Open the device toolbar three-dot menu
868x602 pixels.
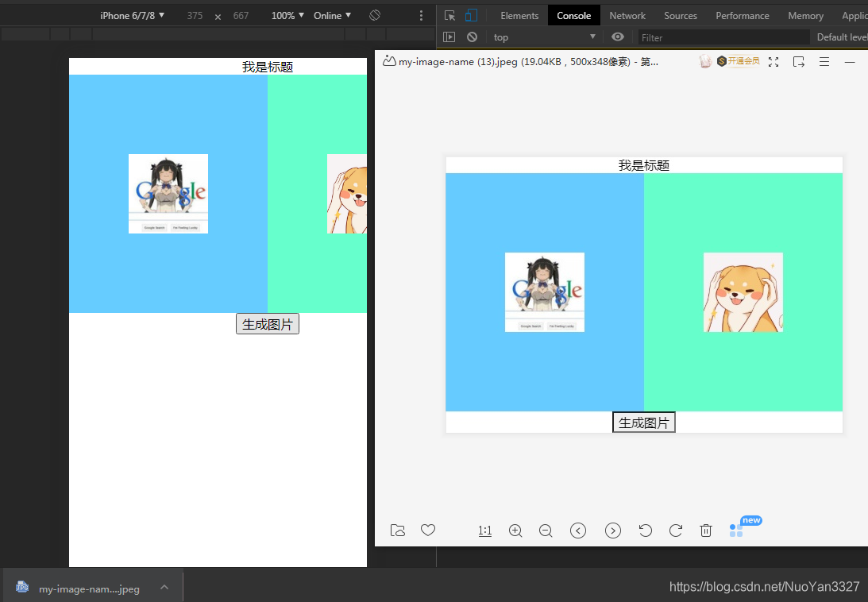421,16
